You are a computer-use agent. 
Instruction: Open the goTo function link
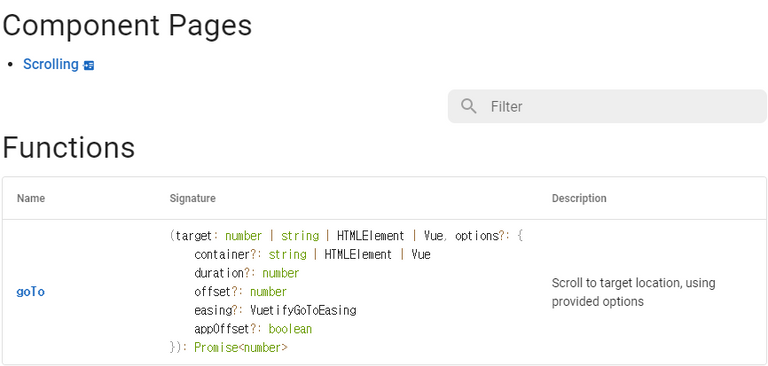[x=30, y=292]
